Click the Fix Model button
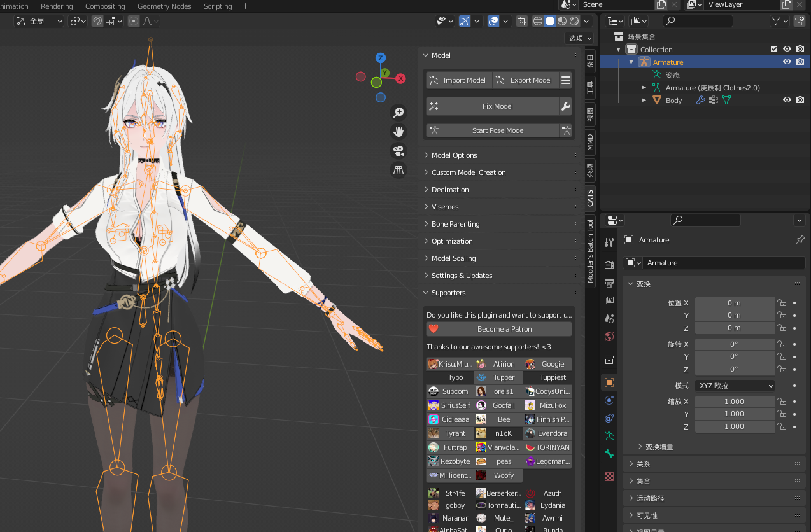Viewport: 811px width, 532px height. (x=498, y=106)
